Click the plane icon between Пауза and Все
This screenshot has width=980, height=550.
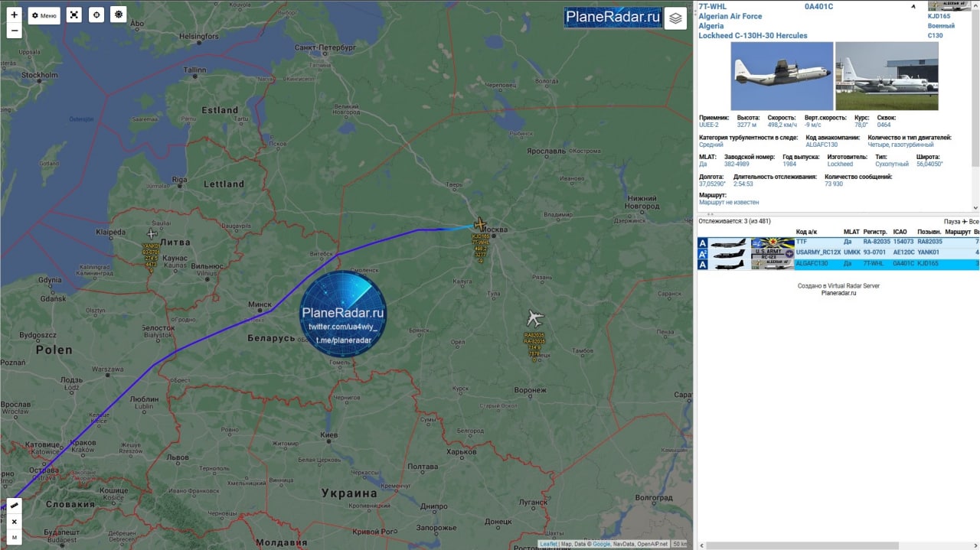(965, 221)
